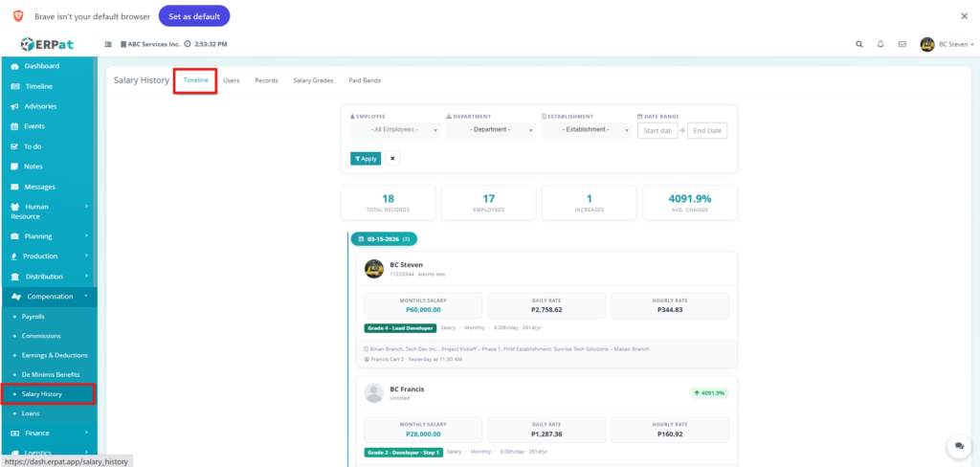Click P60,000.00 monthly salary value
This screenshot has width=980, height=467.
pyautogui.click(x=423, y=309)
